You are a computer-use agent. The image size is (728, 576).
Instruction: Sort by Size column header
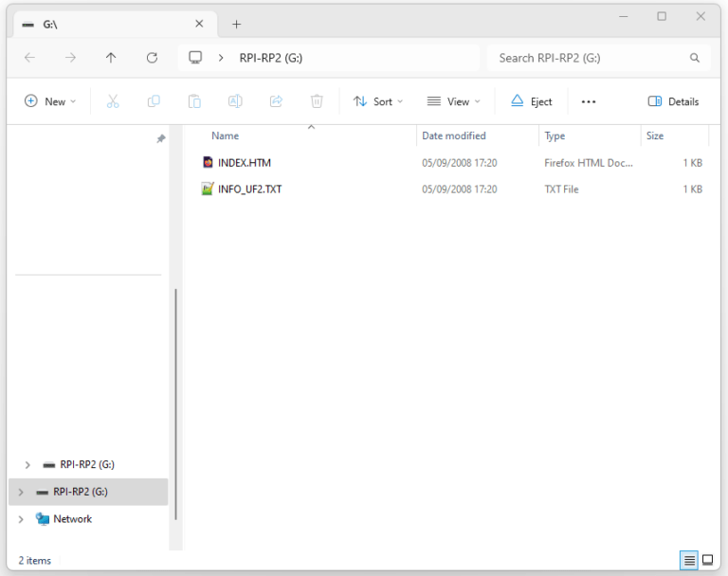[x=655, y=136]
